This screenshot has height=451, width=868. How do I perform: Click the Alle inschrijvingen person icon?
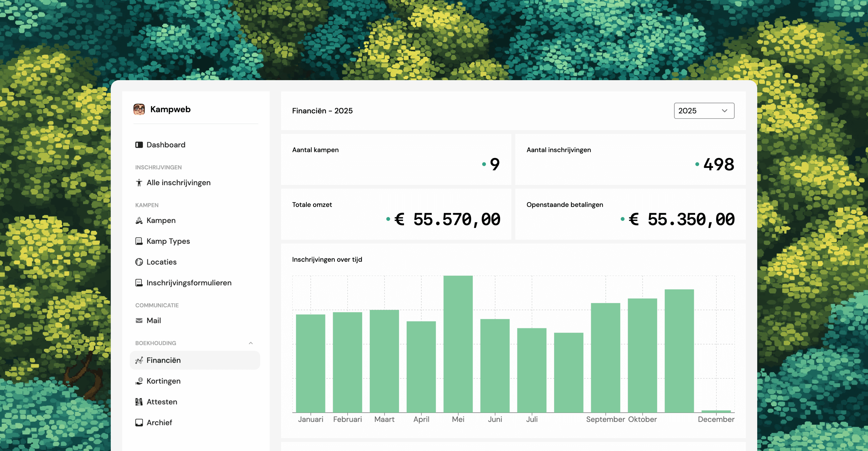[x=139, y=183]
